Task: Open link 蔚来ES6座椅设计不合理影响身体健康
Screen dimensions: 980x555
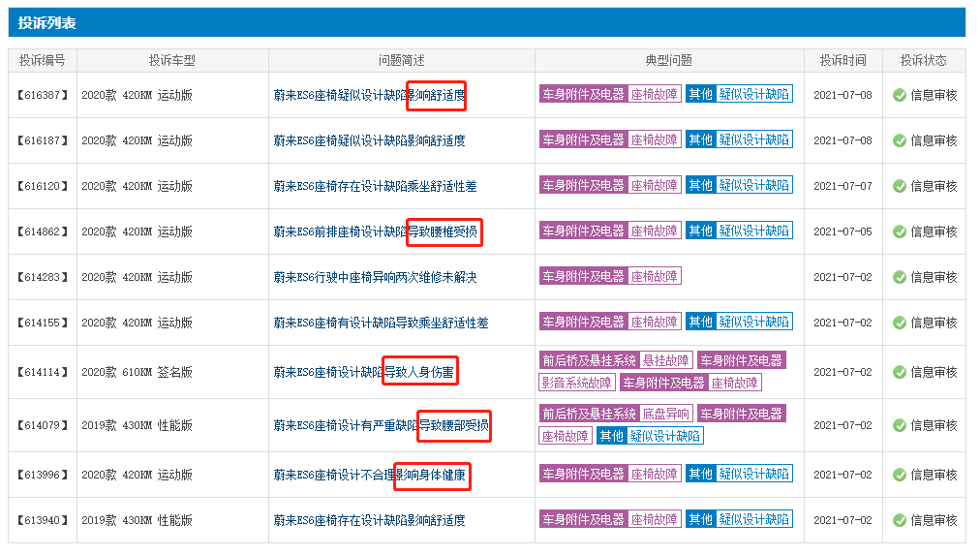Action: click(369, 475)
